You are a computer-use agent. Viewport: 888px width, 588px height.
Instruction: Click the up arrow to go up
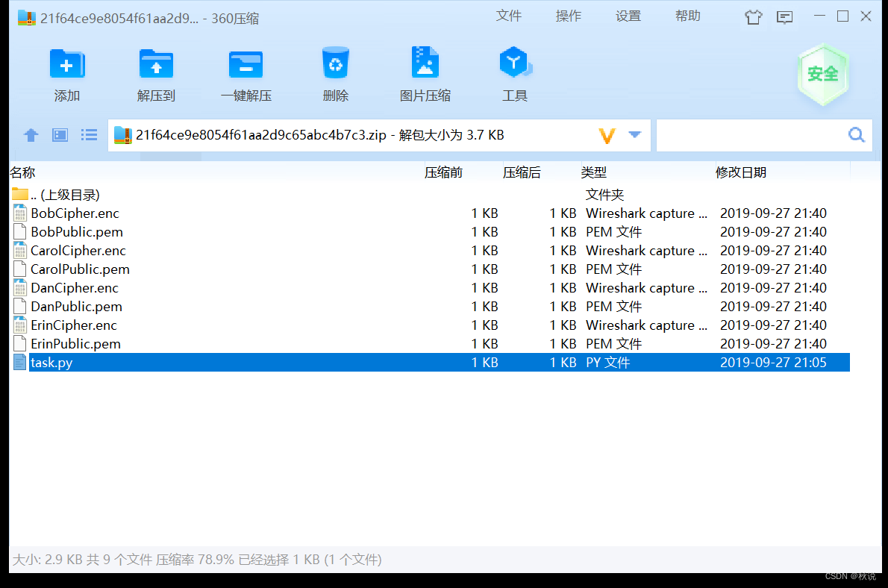pyautogui.click(x=31, y=135)
